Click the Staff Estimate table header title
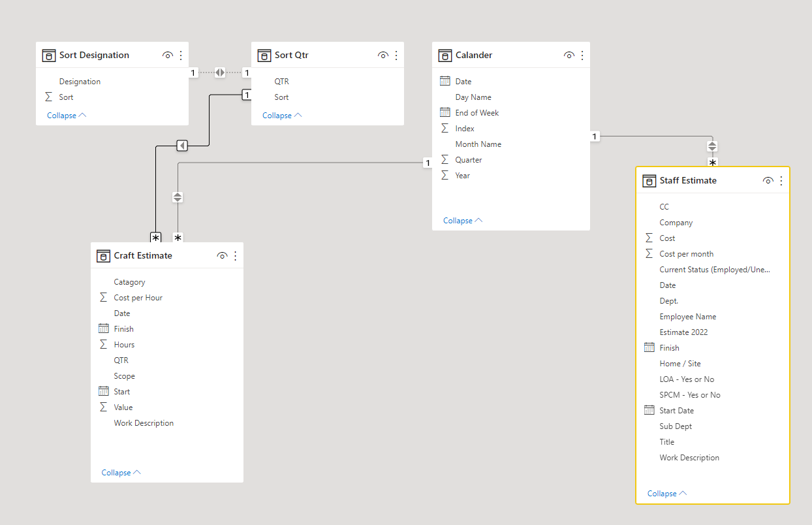 coord(688,181)
